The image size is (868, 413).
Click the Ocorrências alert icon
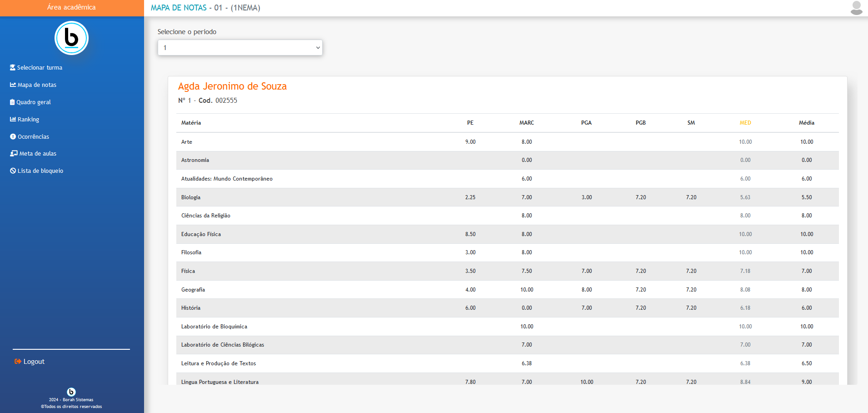[x=13, y=136]
